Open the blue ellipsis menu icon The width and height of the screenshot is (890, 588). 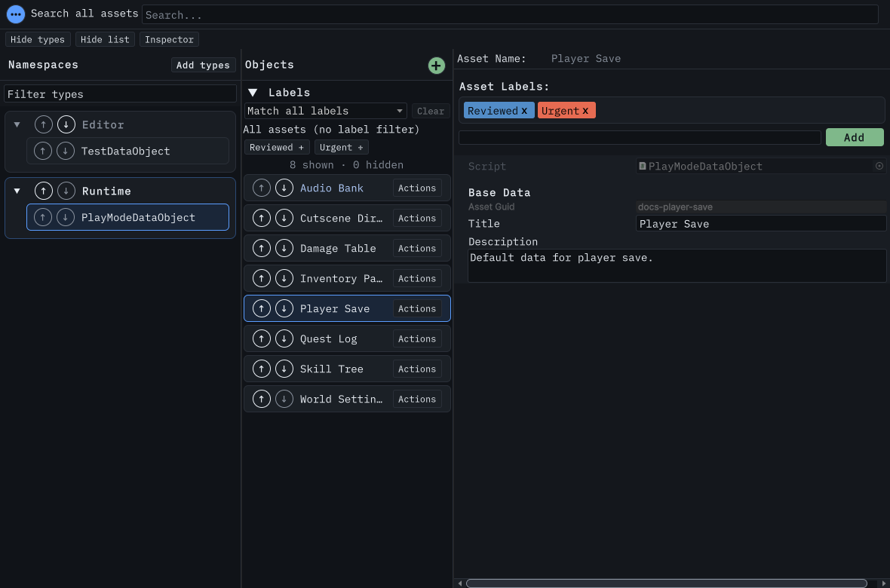(x=15, y=14)
